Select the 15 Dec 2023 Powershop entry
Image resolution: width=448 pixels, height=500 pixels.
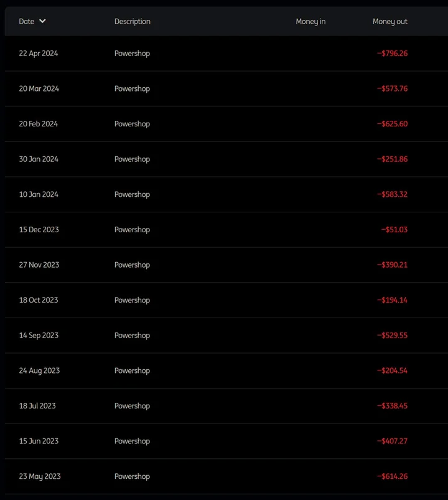tap(226, 230)
